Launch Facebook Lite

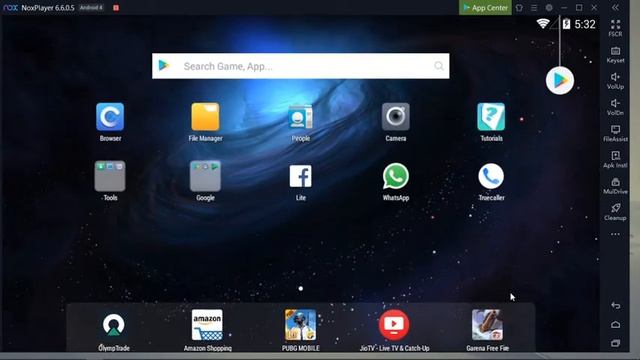point(300,176)
